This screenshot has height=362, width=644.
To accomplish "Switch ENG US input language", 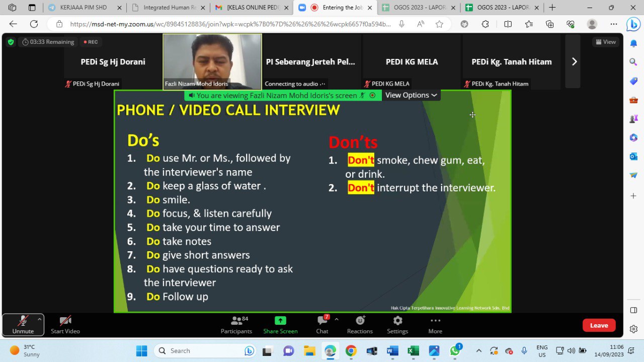I will pyautogui.click(x=542, y=351).
